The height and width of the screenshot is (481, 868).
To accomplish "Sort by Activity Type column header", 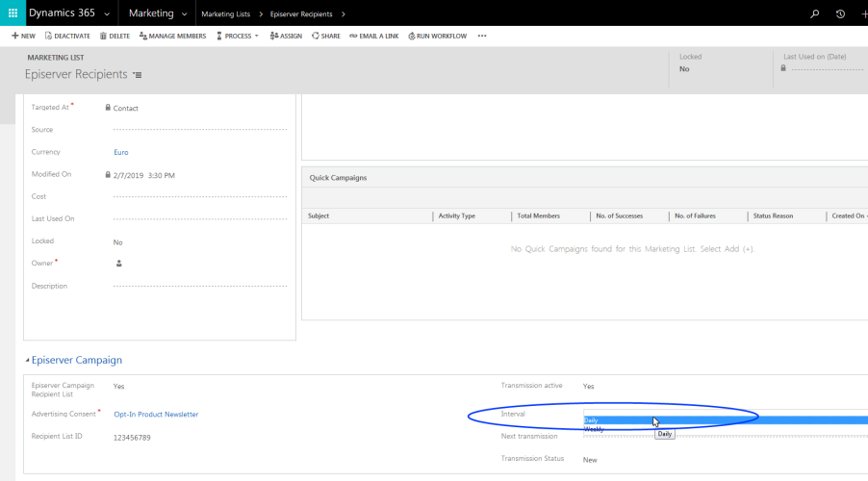I will (x=457, y=215).
